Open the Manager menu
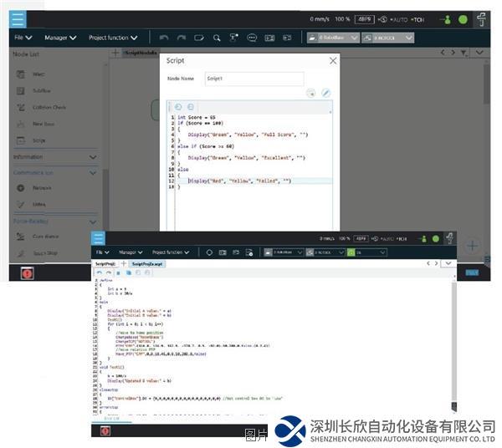This screenshot has height=448, width=502. [60, 38]
